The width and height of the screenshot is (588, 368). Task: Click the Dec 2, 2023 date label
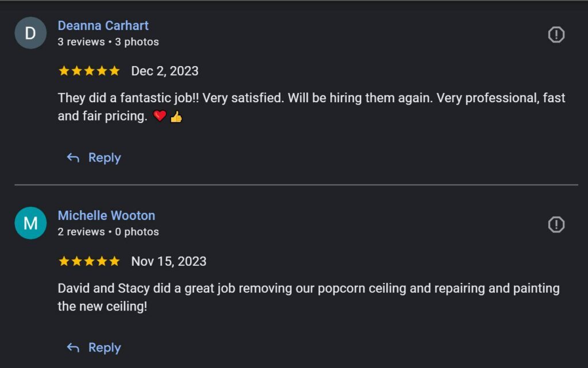165,71
